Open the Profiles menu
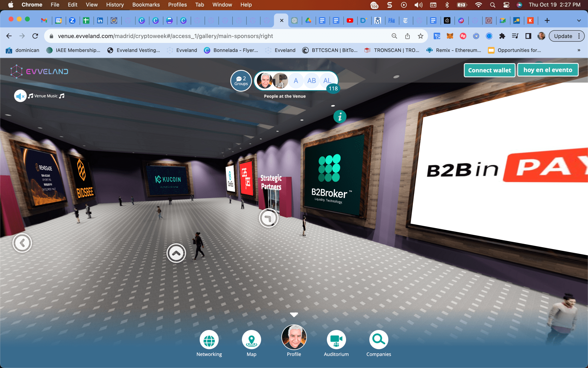Image resolution: width=588 pixels, height=368 pixels. tap(177, 5)
